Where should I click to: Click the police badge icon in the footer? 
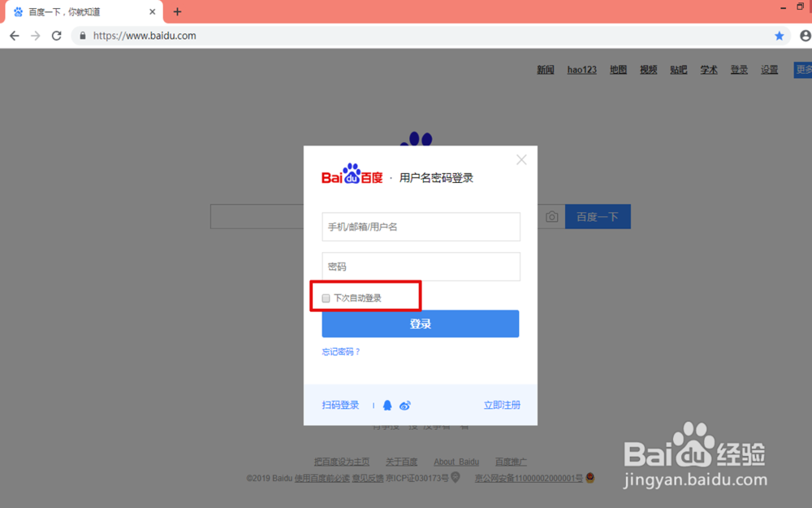[590, 477]
